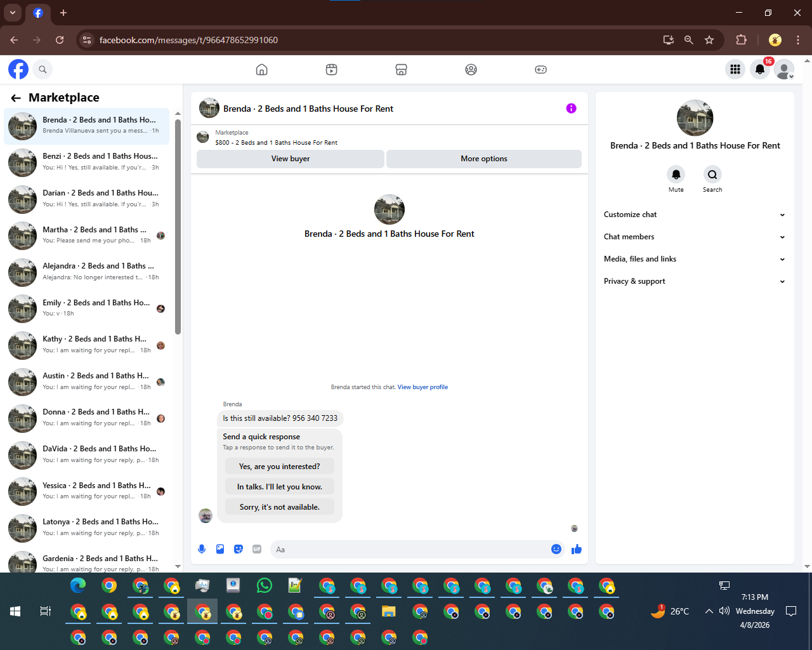The image size is (812, 650).
Task: Open Latonya conversation in list
Action: pyautogui.click(x=87, y=527)
